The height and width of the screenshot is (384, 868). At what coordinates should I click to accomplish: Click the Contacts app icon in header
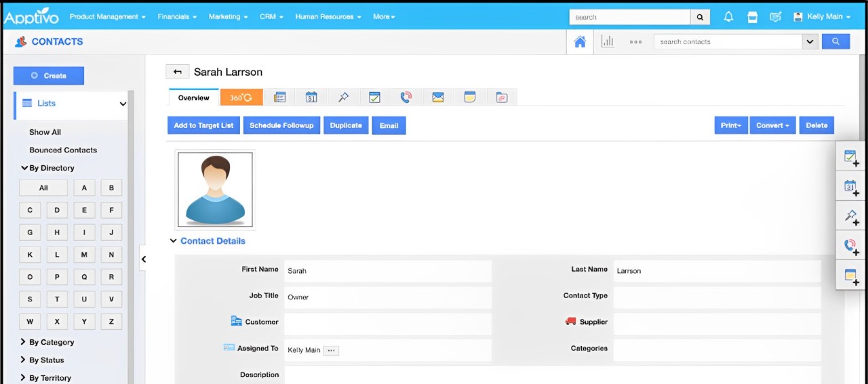pos(20,41)
